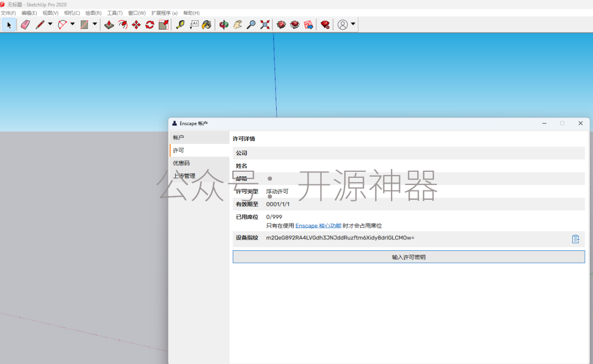This screenshot has width=593, height=364.
Task: Select the Rotate tool
Action: coord(150,25)
